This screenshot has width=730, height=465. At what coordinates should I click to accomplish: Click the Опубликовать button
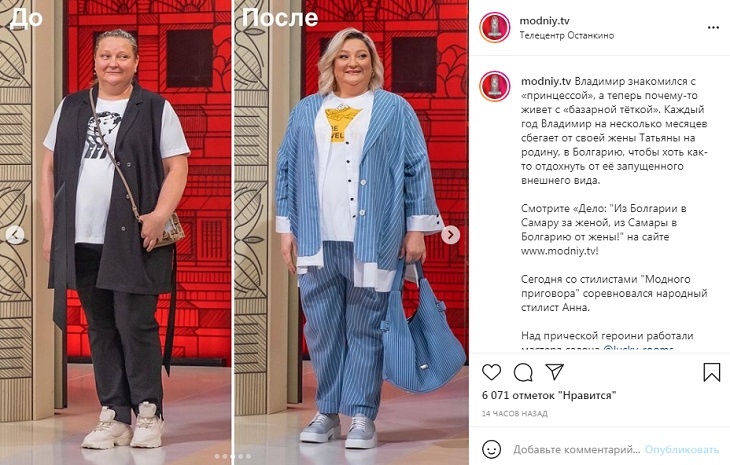tap(682, 450)
